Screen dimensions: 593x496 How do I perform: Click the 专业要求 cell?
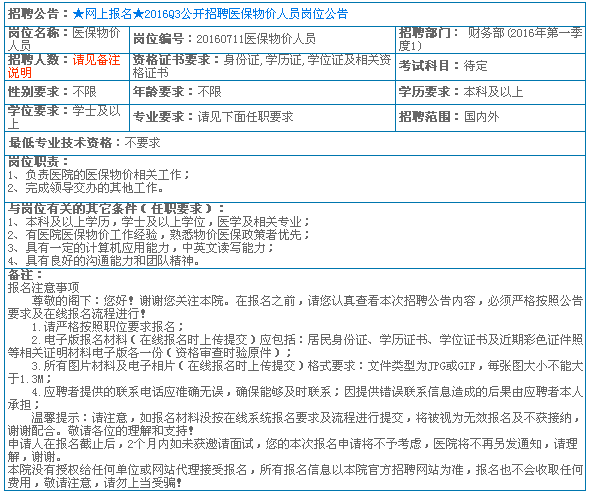click(262, 118)
